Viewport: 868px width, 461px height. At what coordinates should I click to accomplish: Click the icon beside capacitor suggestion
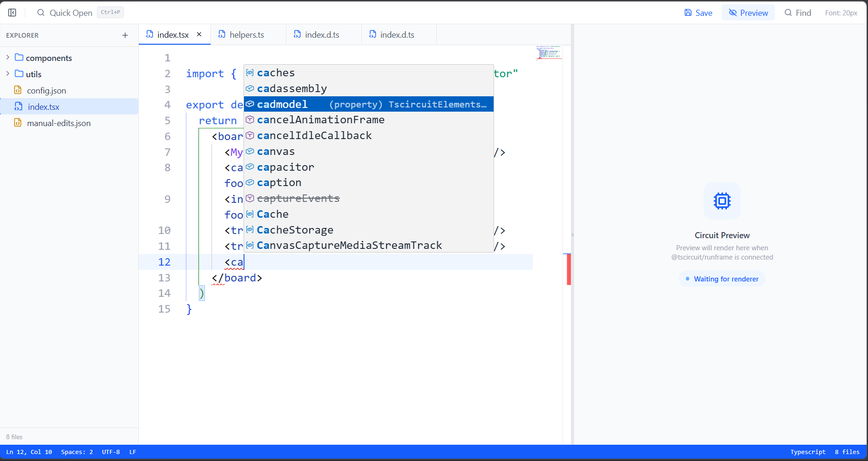(250, 167)
